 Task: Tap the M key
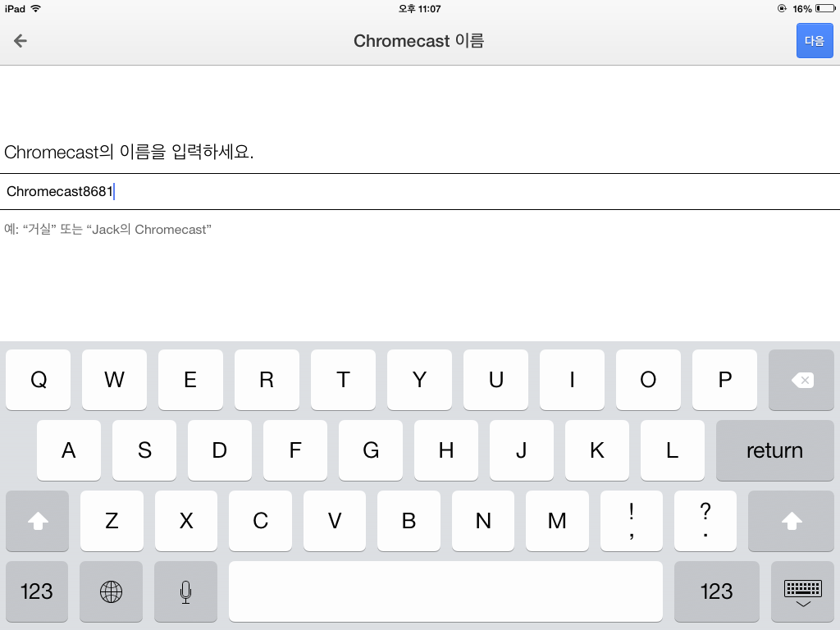click(x=557, y=521)
